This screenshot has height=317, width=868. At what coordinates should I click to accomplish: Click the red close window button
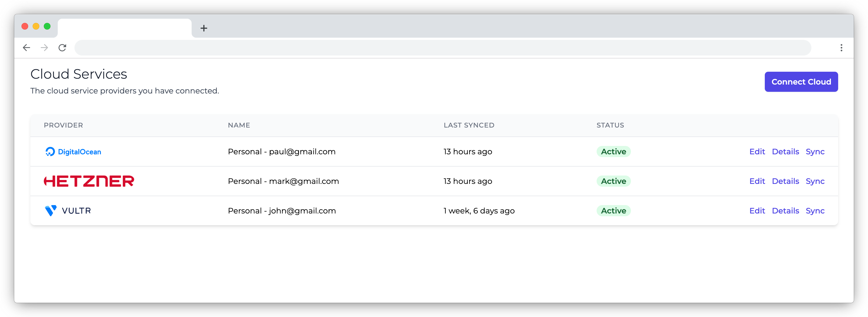tap(25, 26)
